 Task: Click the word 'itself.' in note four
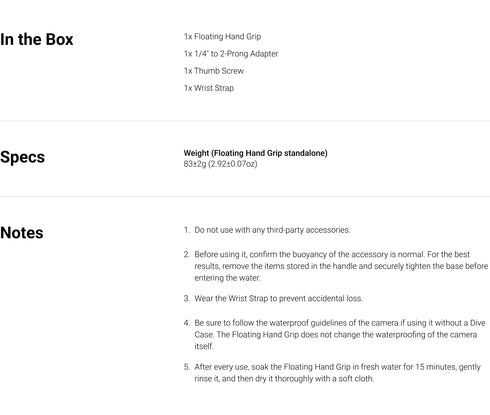[x=204, y=346]
